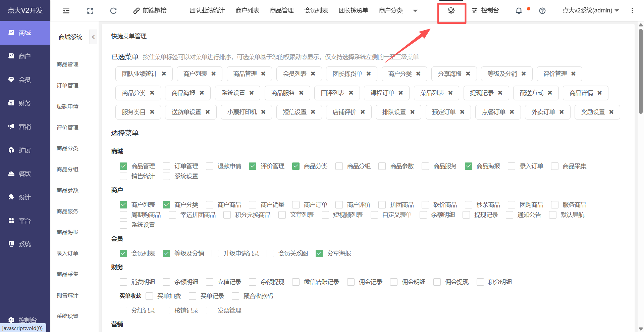644x332 pixels.
Task: Open the settings gear icon in header
Action: coord(451,10)
